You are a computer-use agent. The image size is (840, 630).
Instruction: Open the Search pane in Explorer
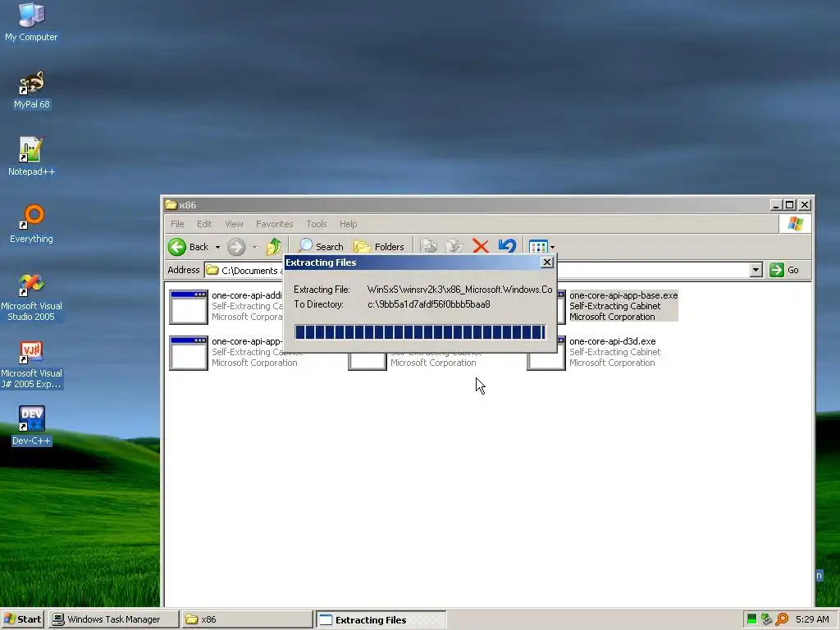pyautogui.click(x=321, y=246)
